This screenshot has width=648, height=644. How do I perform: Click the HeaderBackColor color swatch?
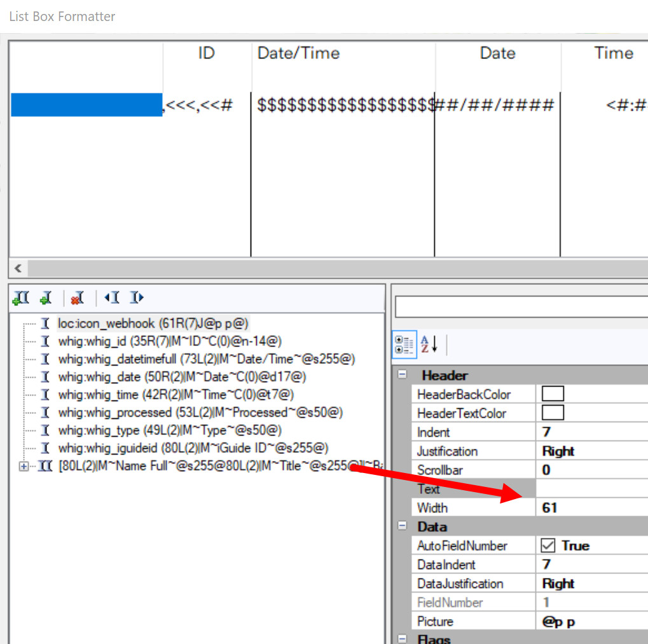click(553, 394)
